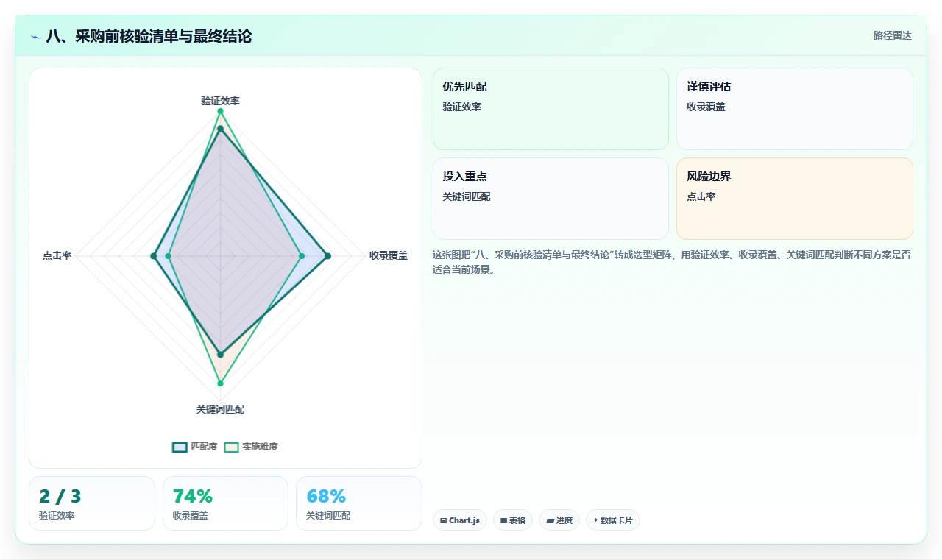Click 收录覆盖 caption under 74%

pyautogui.click(x=191, y=516)
